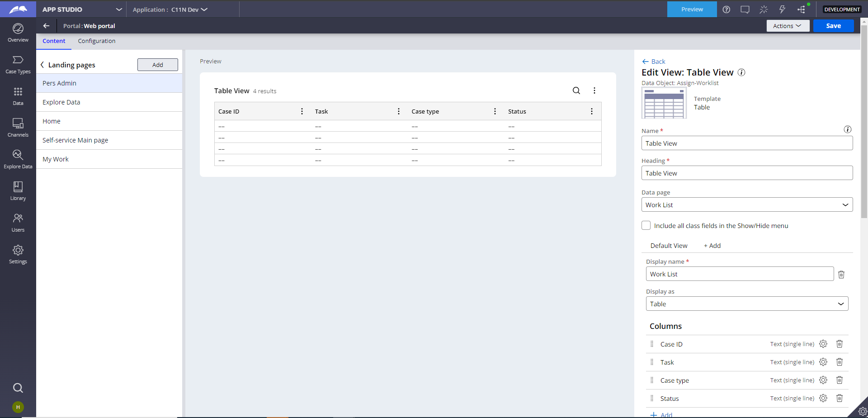The width and height of the screenshot is (868, 418).
Task: Switch to the Configuration tab
Action: coord(96,41)
